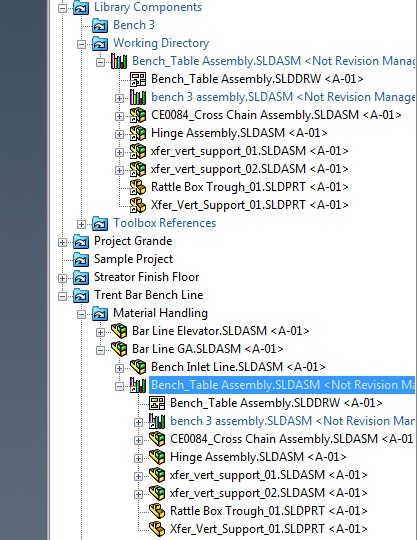The image size is (417, 540).
Task: Expand xfer_vert_support_02.SLDASM under Working Directory
Action: click(119, 170)
